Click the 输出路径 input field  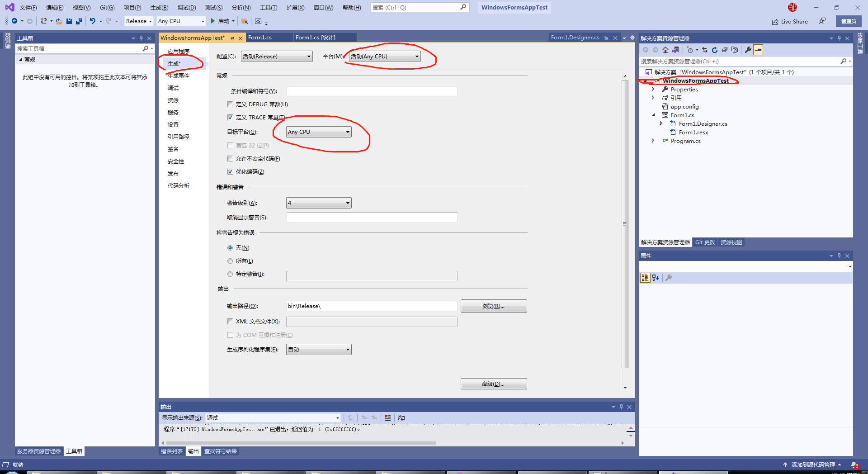pyautogui.click(x=372, y=306)
